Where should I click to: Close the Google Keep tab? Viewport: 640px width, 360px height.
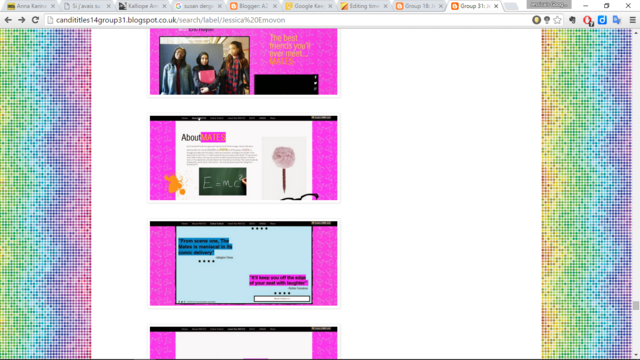[330, 6]
